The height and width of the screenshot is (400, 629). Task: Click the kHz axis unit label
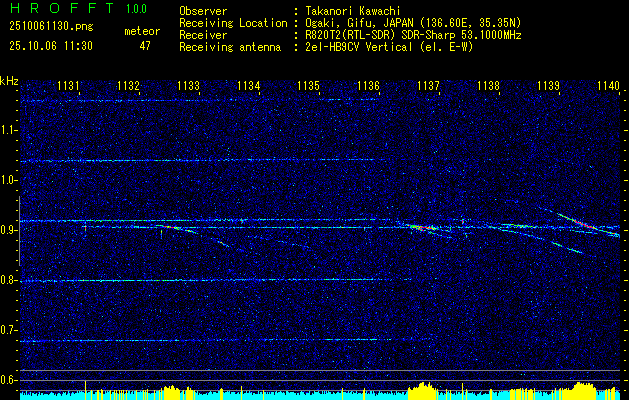9,81
